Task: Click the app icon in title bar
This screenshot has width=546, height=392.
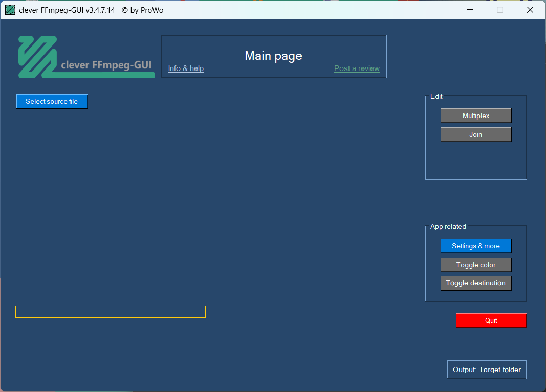Action: (x=10, y=10)
